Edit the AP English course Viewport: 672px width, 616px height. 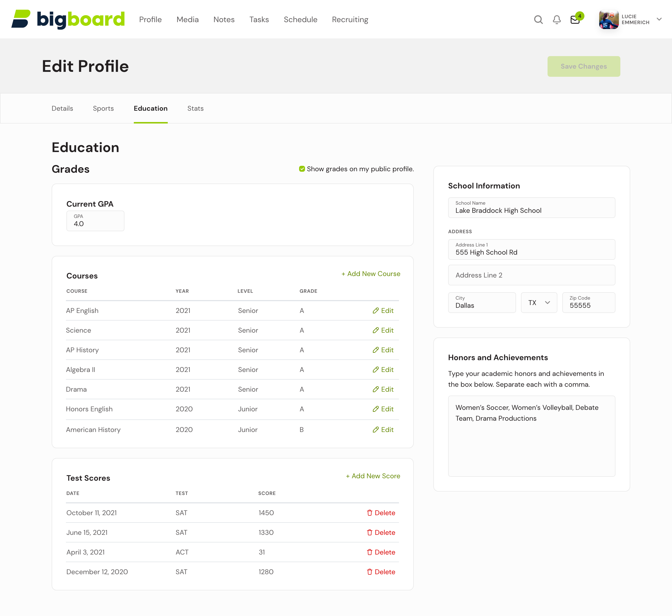click(x=383, y=311)
